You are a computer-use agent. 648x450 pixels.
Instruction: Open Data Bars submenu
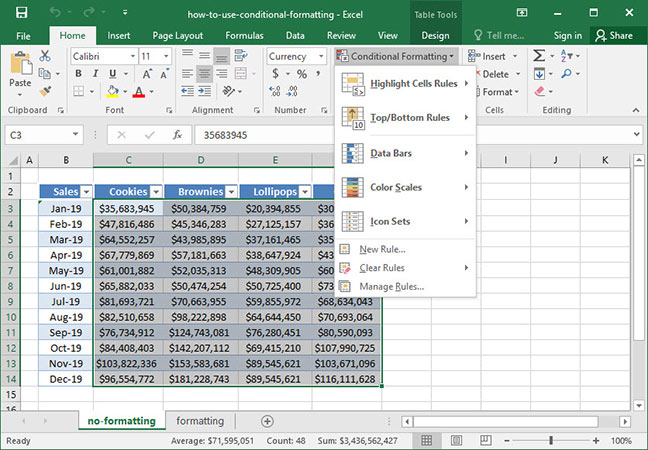pyautogui.click(x=405, y=153)
